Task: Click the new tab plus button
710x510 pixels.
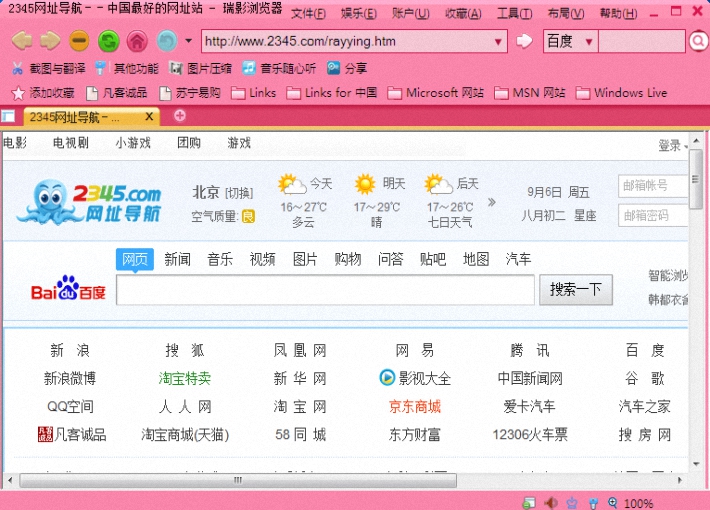Action: [x=180, y=116]
